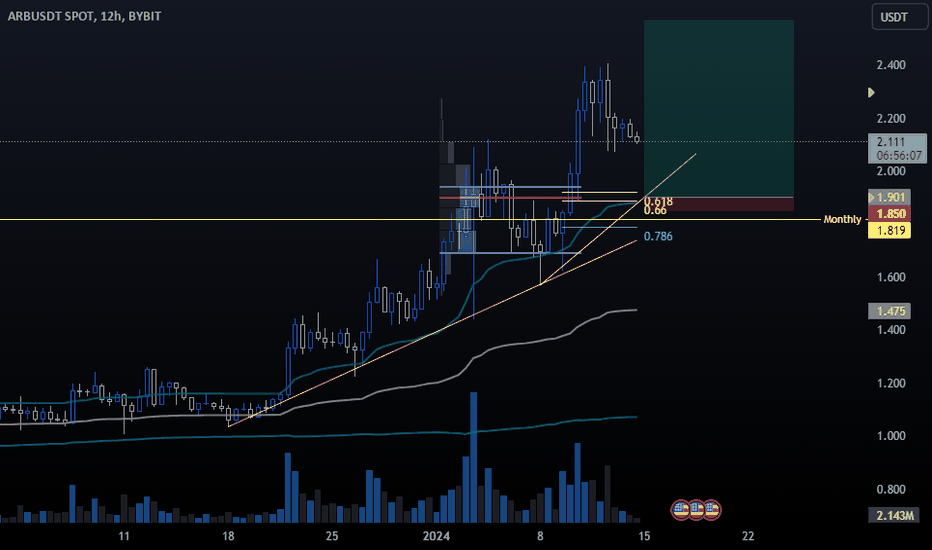Image resolution: width=932 pixels, height=550 pixels.
Task: Click the 2.143M volume label
Action: [895, 515]
